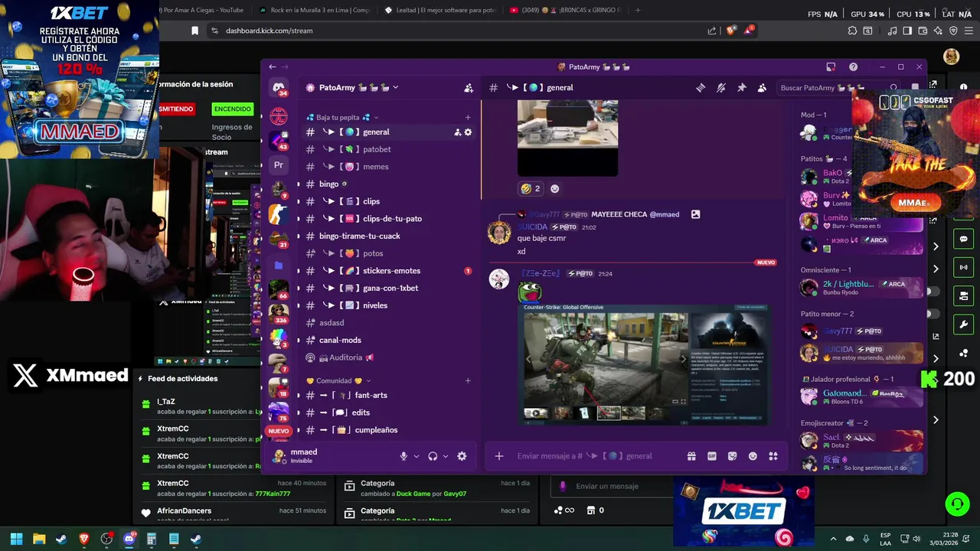Open emoji picker in message bar

click(x=753, y=456)
